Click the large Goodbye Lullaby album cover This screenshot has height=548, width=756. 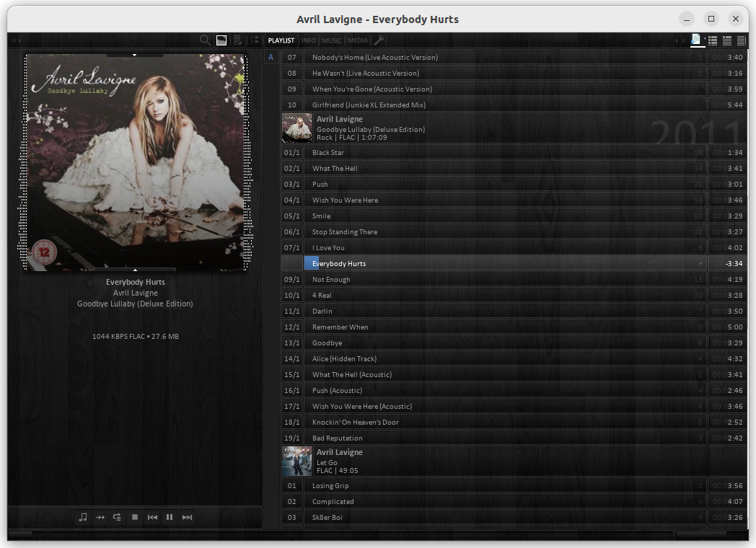pyautogui.click(x=136, y=162)
